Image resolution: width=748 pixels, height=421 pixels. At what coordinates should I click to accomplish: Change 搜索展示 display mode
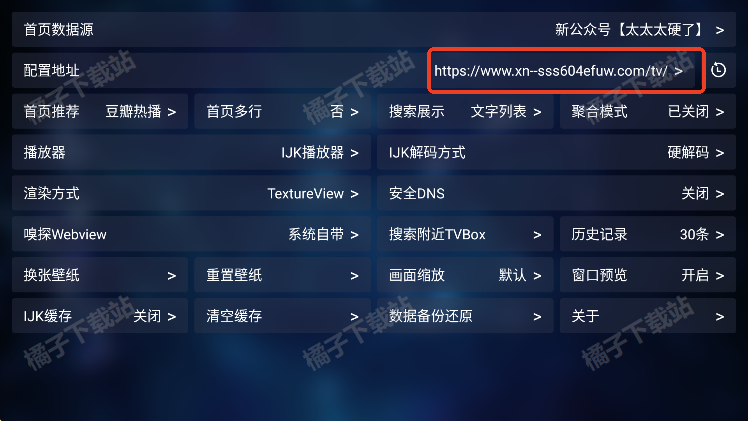465,112
